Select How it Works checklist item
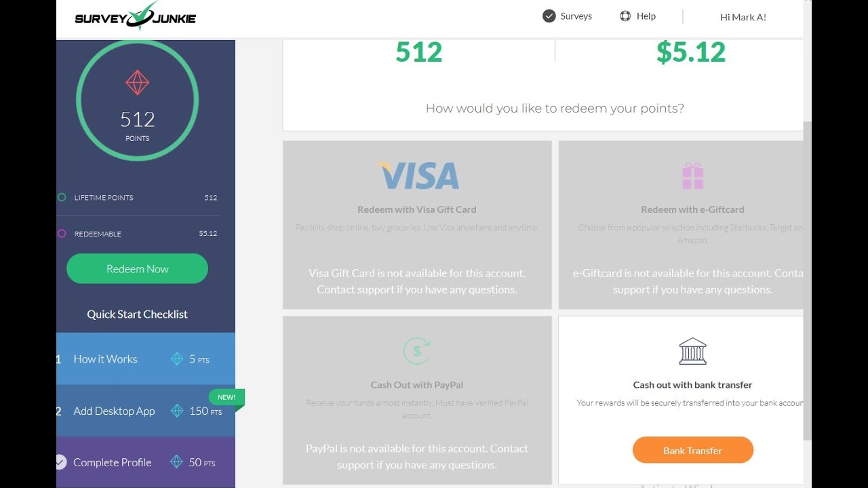 coord(105,359)
